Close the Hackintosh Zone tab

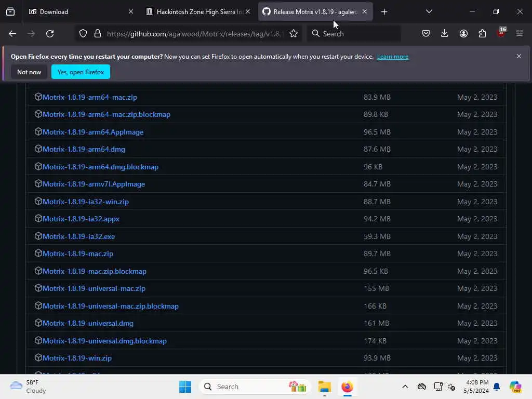coord(248,12)
